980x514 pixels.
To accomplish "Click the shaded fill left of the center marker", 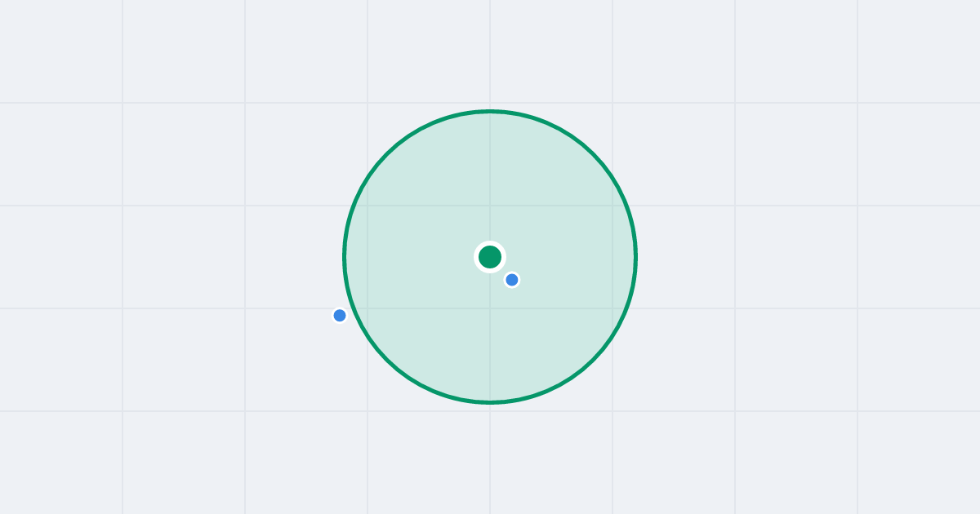I will pos(408,257).
